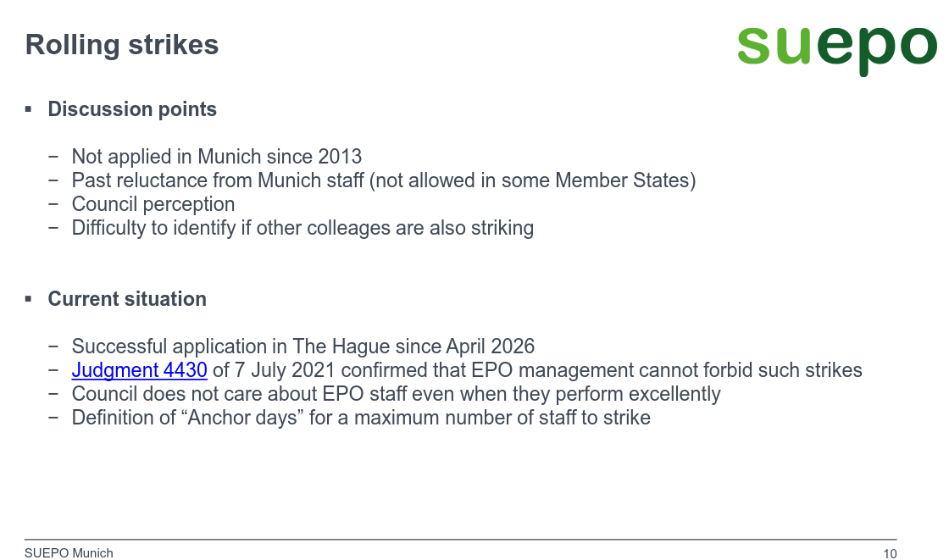Click 'Successful application in The Hague' line
Image resolution: width=949 pixels, height=560 pixels.
pos(303,347)
